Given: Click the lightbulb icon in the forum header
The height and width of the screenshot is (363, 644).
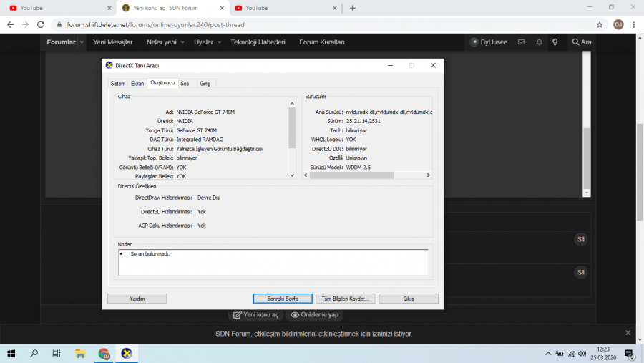Looking at the screenshot, I should 555,42.
